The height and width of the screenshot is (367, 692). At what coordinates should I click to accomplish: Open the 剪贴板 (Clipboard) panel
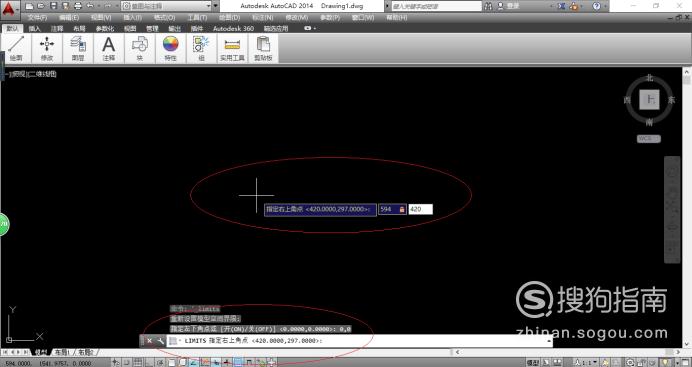coord(263,48)
